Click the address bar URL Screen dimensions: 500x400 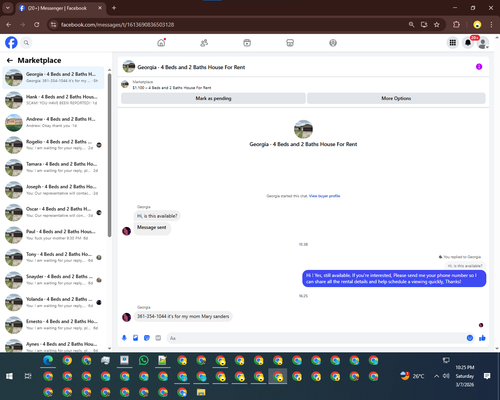[x=117, y=25]
